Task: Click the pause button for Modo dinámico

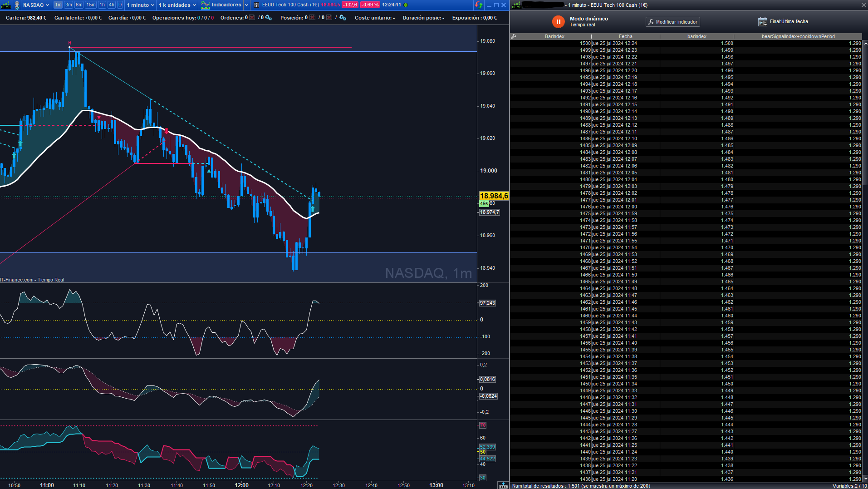Action: pos(558,22)
